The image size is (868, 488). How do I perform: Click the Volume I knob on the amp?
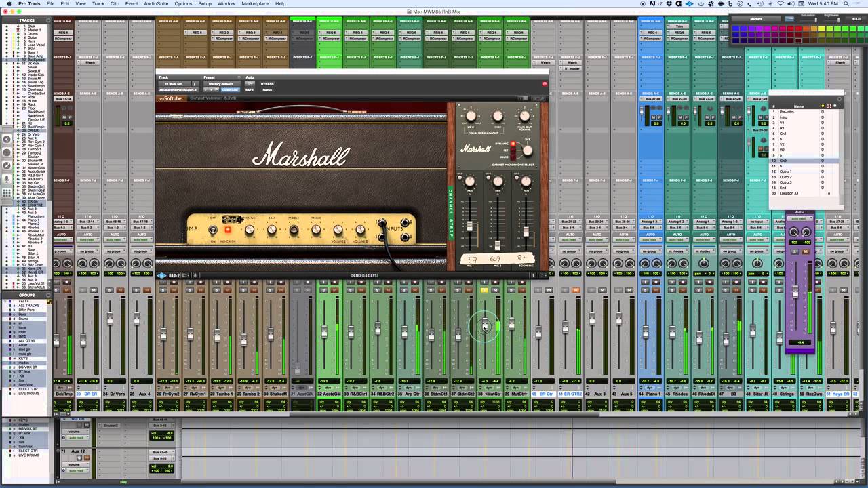click(338, 230)
